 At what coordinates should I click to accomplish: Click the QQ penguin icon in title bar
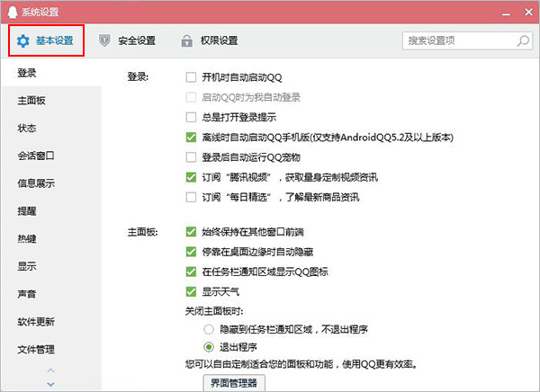click(x=12, y=12)
